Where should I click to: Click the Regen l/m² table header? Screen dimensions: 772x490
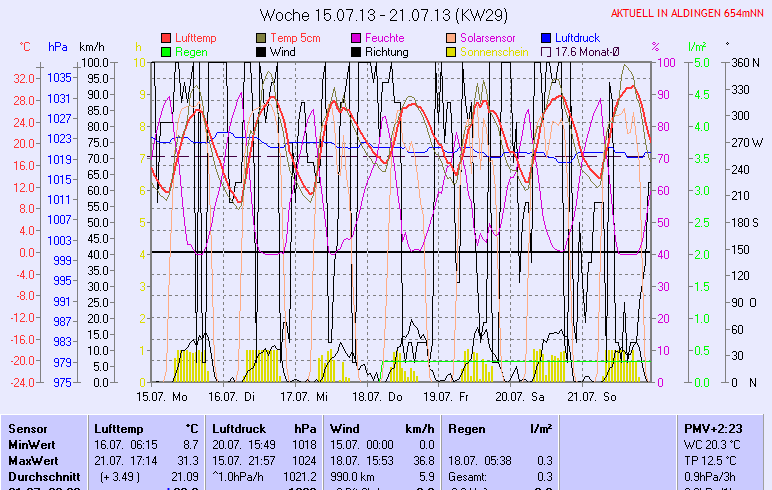pos(500,428)
